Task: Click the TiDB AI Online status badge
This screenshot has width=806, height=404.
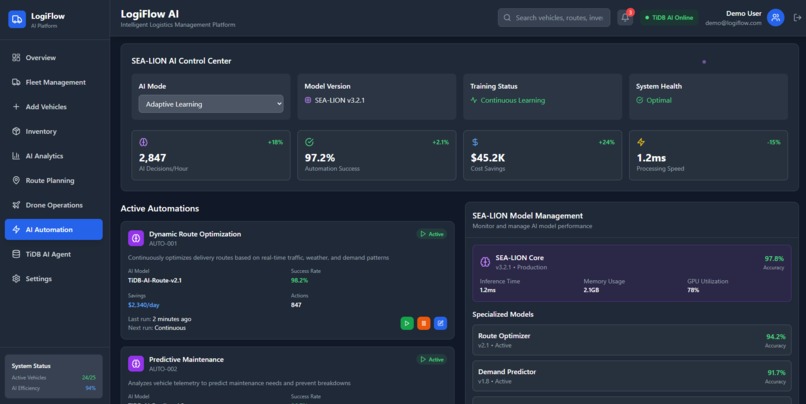Action: click(669, 17)
